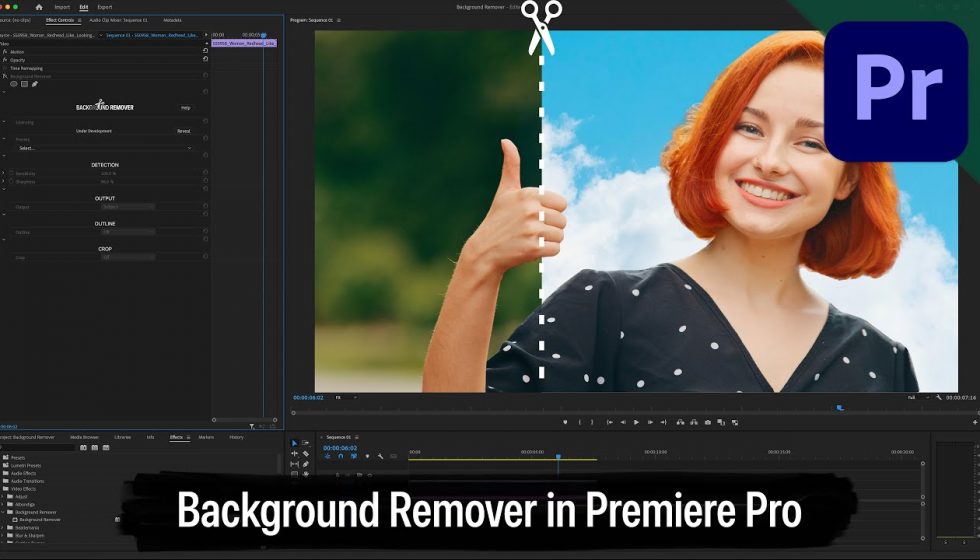Click the Effect Controls zoom scroll bar
The width and height of the screenshot is (980, 560).
tap(244, 420)
